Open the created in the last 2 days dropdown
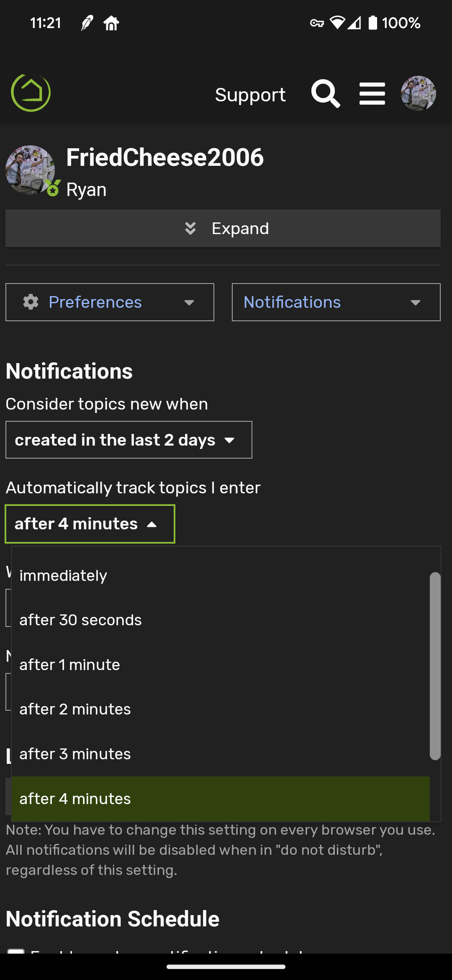Image resolution: width=452 pixels, height=980 pixels. (128, 440)
